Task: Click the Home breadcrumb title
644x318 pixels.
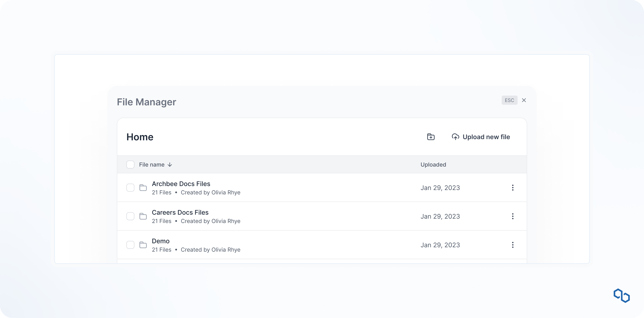Action: pyautogui.click(x=140, y=137)
